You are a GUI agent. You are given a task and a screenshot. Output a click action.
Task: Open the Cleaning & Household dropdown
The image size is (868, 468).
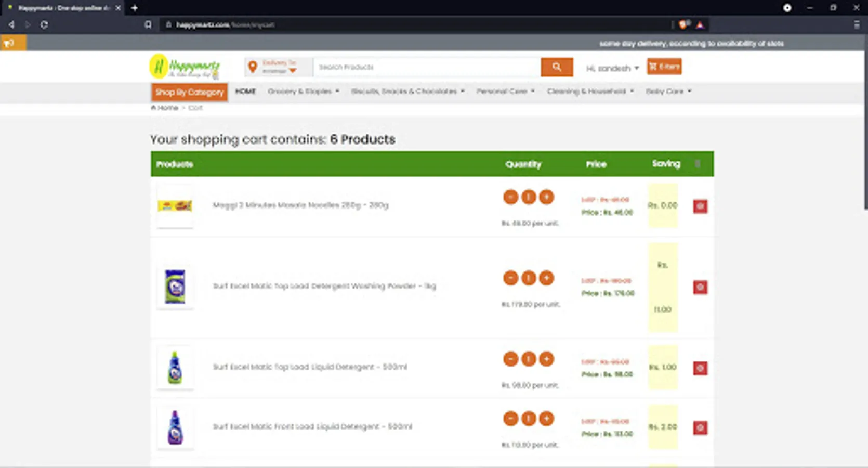[x=590, y=91]
